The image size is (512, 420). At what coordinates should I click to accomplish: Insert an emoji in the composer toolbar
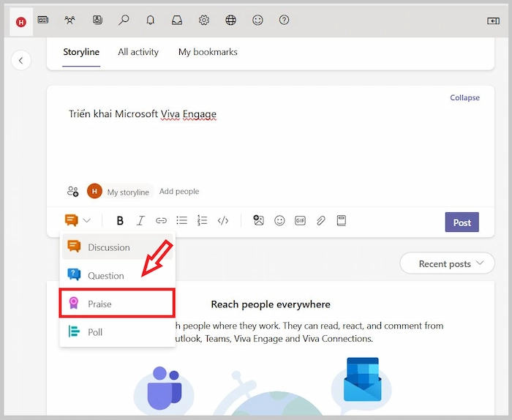[279, 221]
